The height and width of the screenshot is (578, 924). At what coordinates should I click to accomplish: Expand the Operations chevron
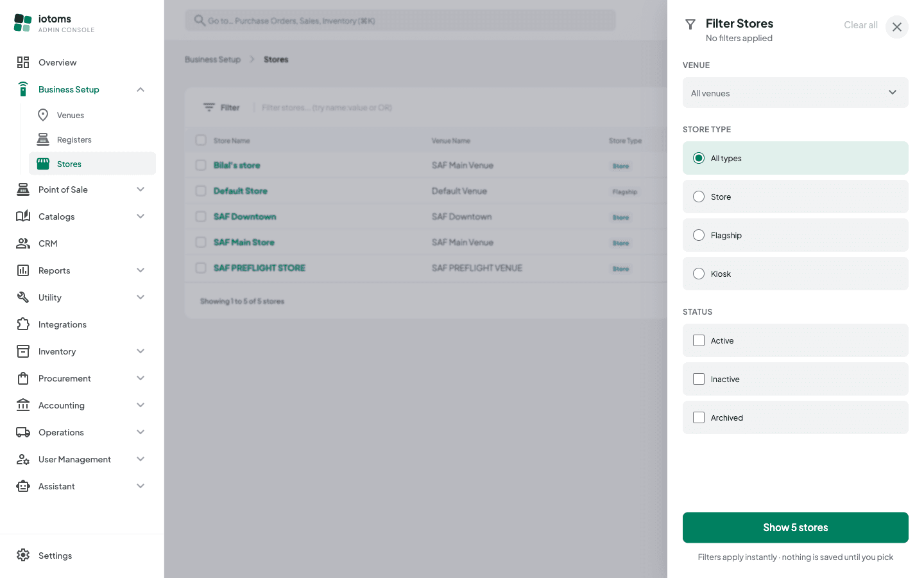click(x=141, y=432)
